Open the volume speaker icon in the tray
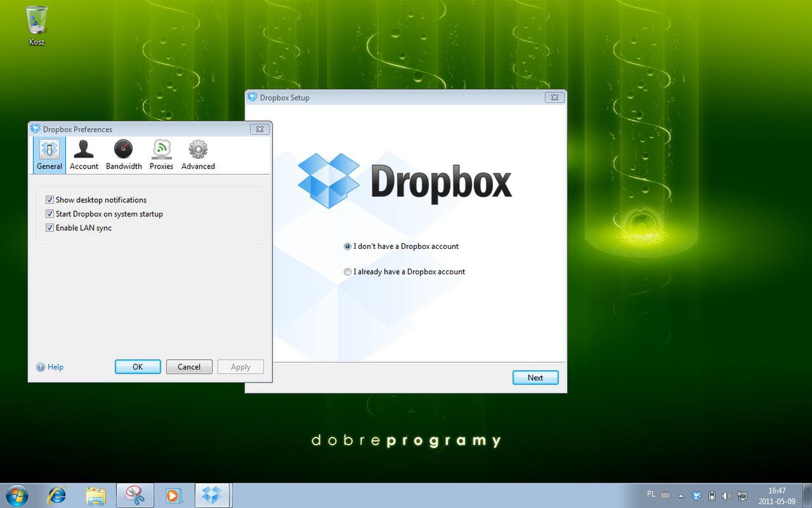This screenshot has width=812, height=508. tap(727, 495)
